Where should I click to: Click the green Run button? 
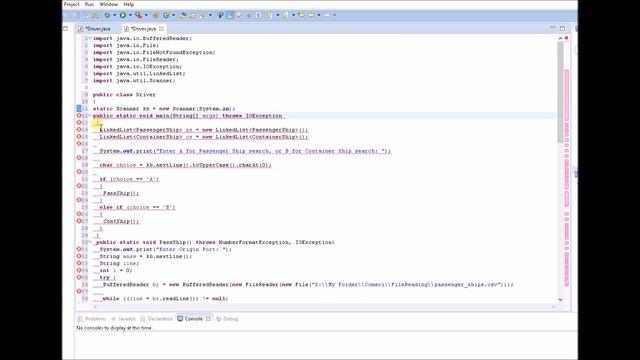click(x=122, y=15)
